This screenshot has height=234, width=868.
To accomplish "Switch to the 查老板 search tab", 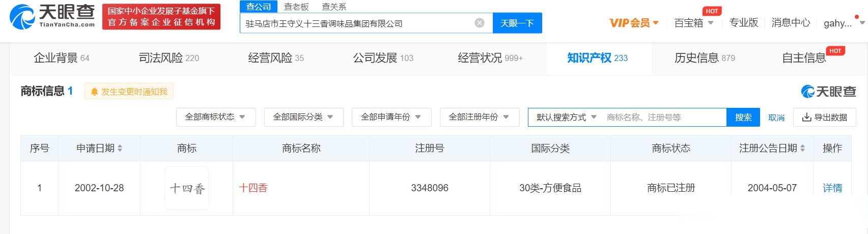I will coord(296,7).
